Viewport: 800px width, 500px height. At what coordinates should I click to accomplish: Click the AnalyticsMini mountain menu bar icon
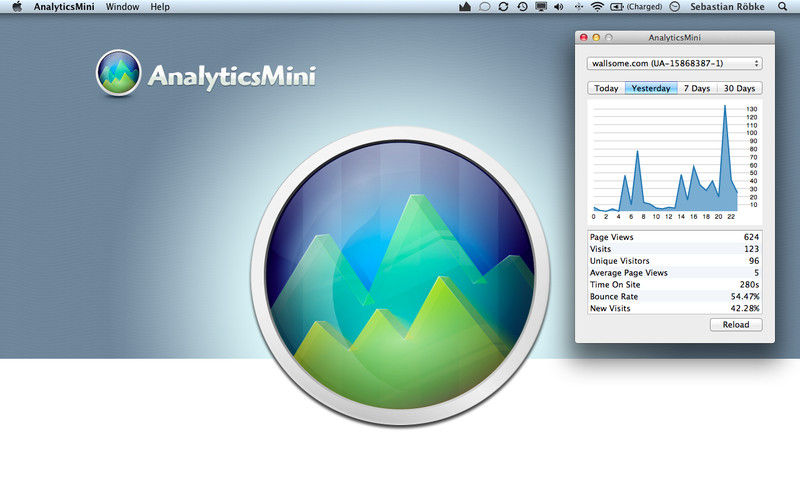[x=465, y=7]
